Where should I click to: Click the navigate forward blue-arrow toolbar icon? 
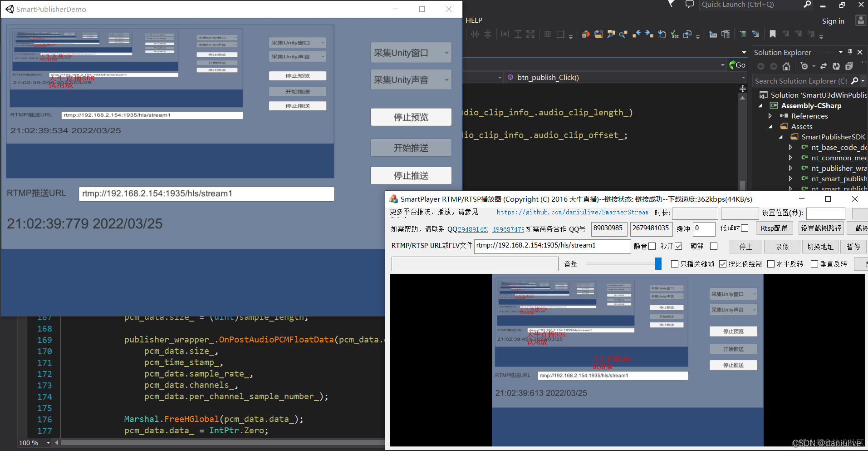(649, 34)
